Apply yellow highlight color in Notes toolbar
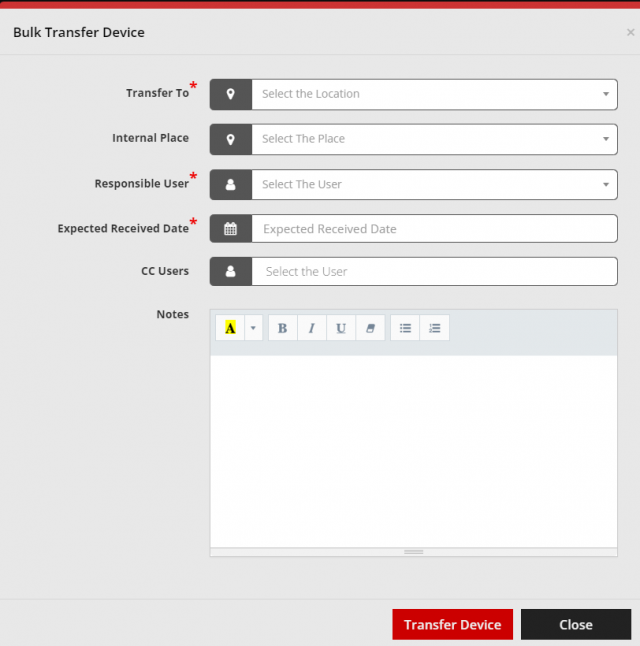The height and width of the screenshot is (646, 640). click(230, 328)
